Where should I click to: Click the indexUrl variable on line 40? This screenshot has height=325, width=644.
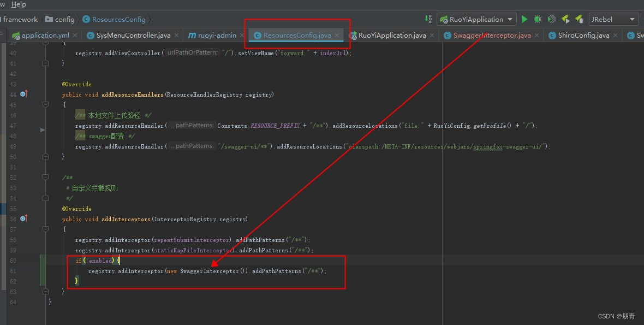(333, 53)
